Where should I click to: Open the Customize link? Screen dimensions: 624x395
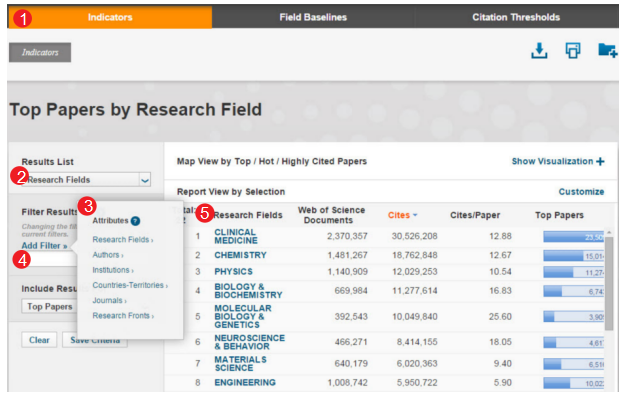point(581,192)
